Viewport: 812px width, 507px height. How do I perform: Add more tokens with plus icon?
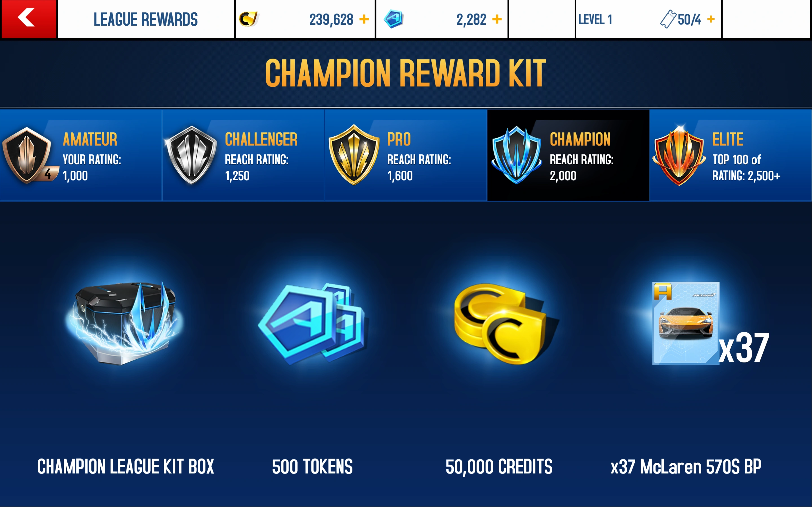click(x=497, y=19)
